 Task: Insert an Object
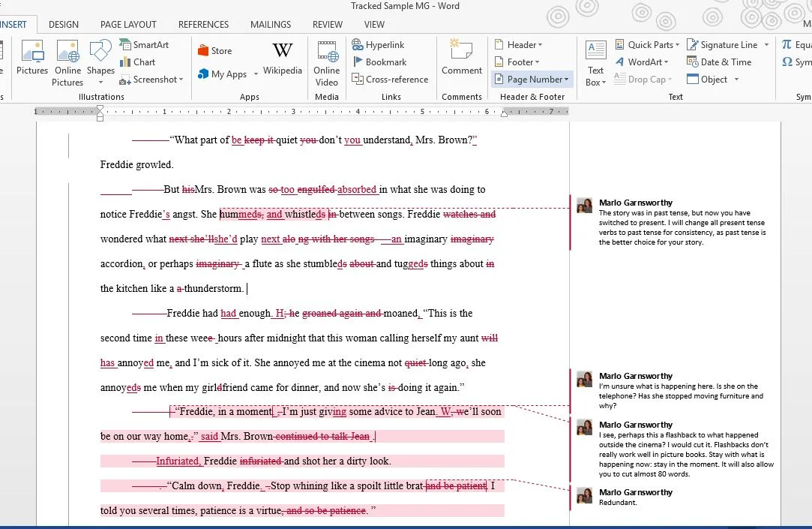[707, 80]
